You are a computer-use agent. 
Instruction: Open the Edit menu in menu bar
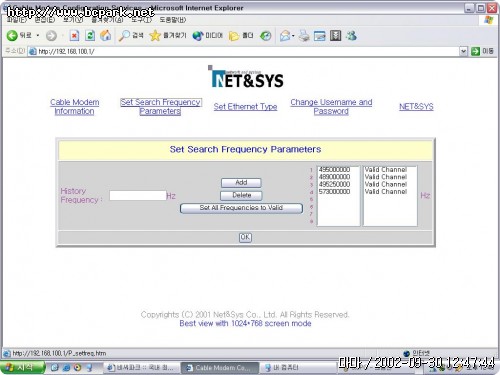(45, 20)
